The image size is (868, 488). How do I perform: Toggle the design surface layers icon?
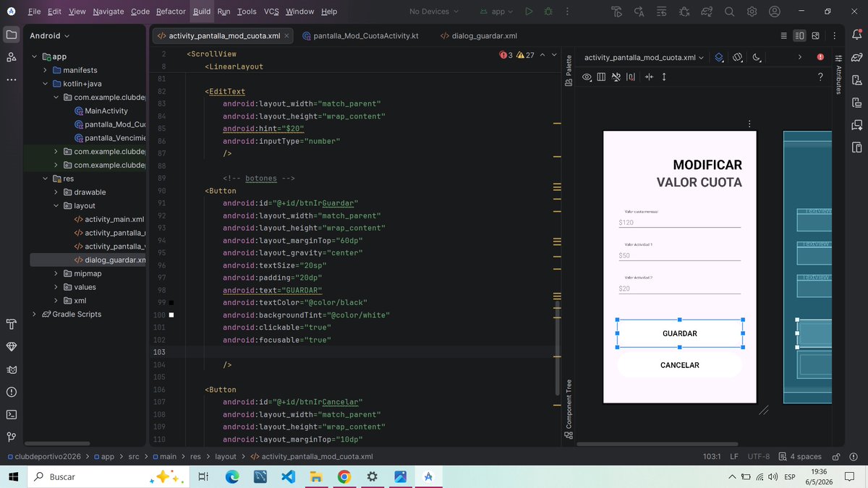(x=719, y=57)
